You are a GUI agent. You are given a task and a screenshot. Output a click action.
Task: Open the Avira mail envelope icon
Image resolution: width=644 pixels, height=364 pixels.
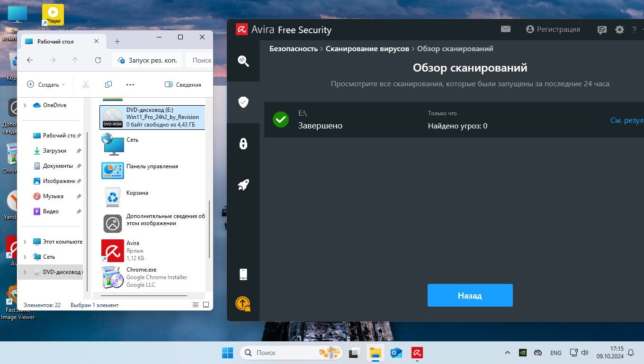(506, 29)
